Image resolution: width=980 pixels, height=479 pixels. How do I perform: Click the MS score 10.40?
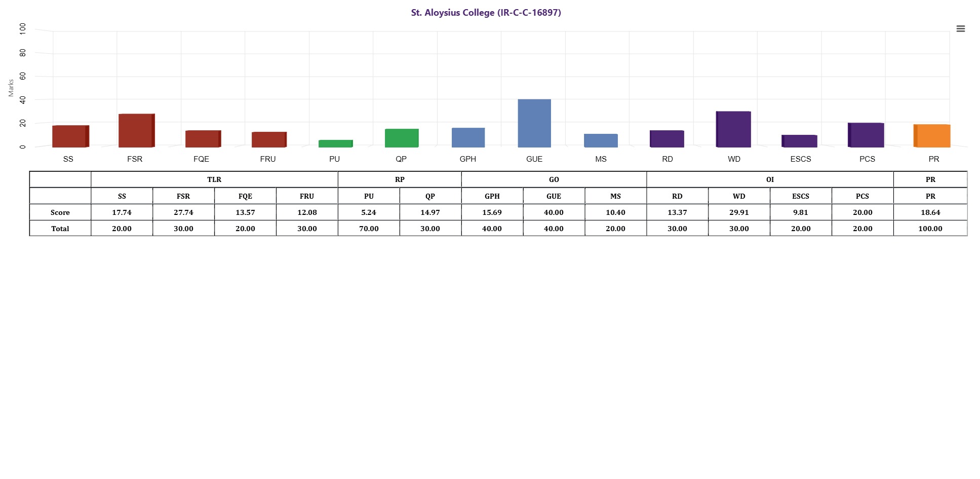point(616,212)
